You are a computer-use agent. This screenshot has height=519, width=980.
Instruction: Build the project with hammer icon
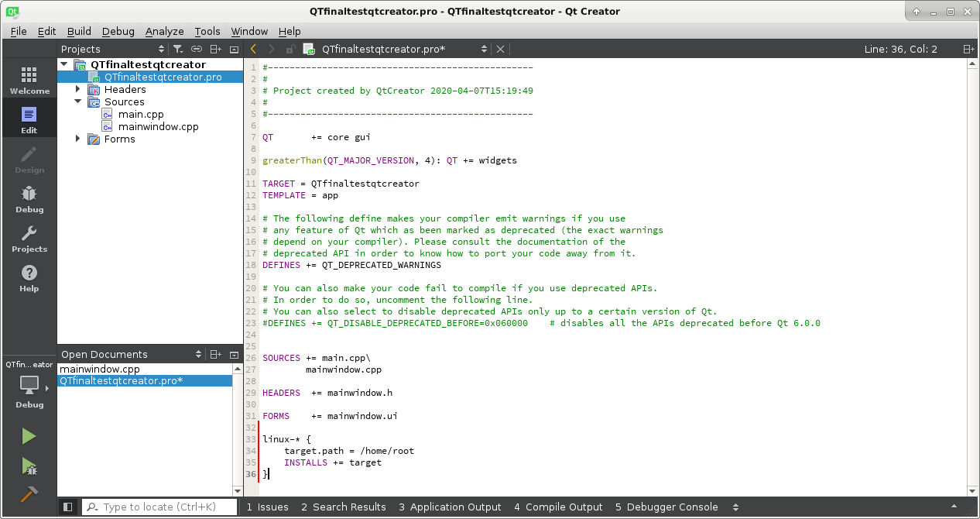click(29, 494)
